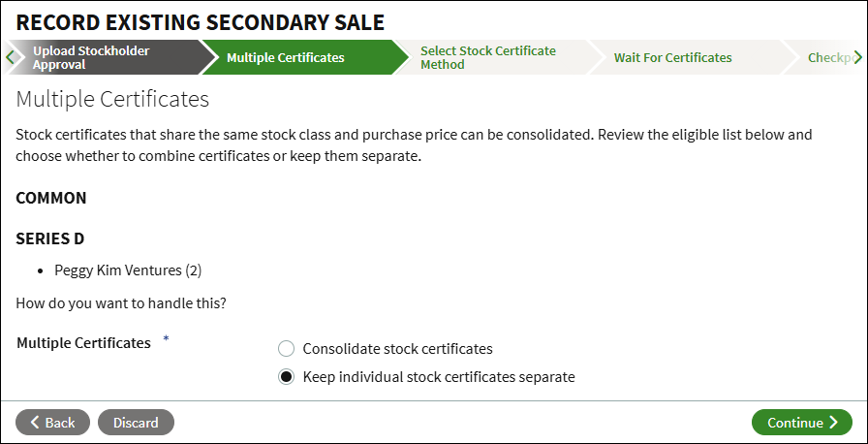
Task: Open the partially hidden Checkpoint step
Action: 826,57
